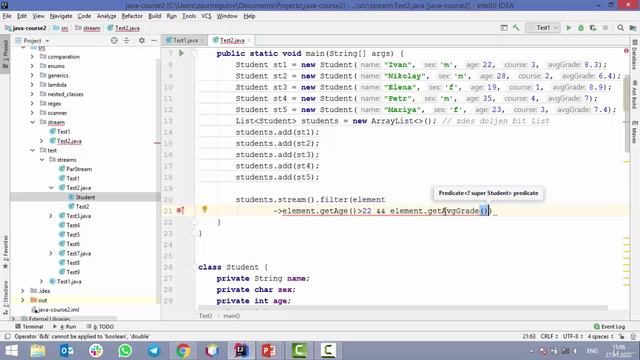640x360 pixels.
Task: Open the Event Log
Action: pos(609,327)
